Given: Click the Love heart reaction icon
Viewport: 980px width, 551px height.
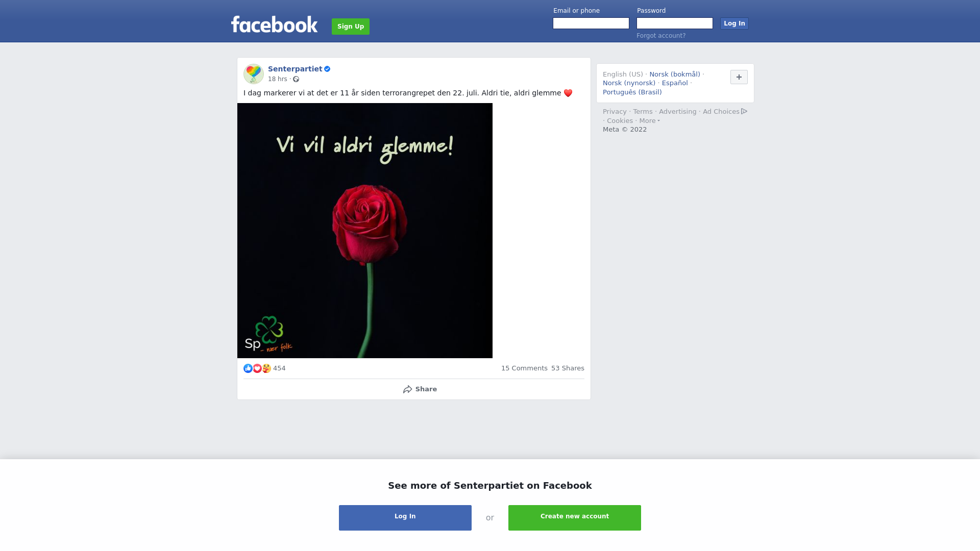Looking at the screenshot, I should (257, 368).
